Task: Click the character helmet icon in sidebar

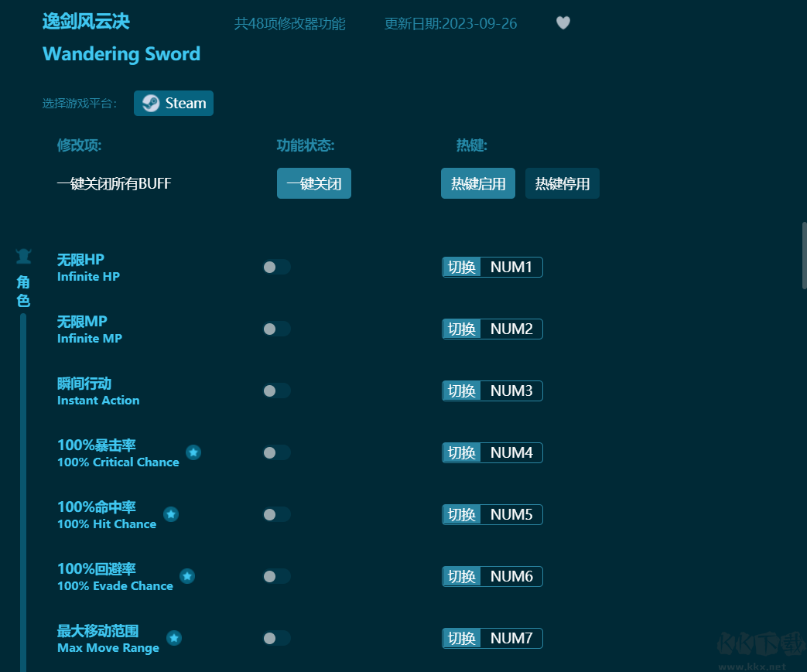Action: click(x=23, y=256)
